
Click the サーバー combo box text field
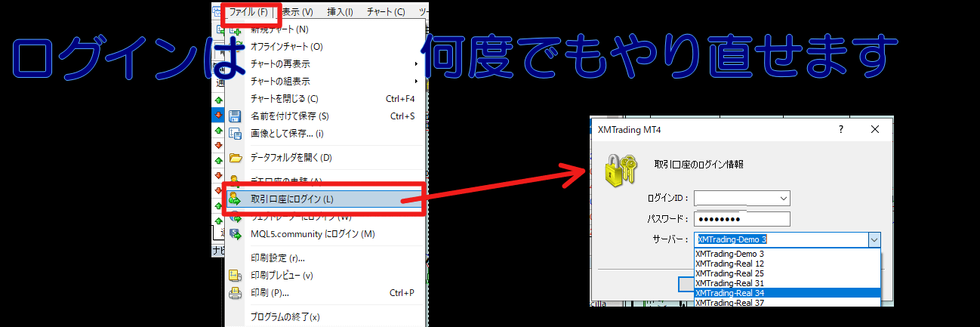(x=781, y=239)
